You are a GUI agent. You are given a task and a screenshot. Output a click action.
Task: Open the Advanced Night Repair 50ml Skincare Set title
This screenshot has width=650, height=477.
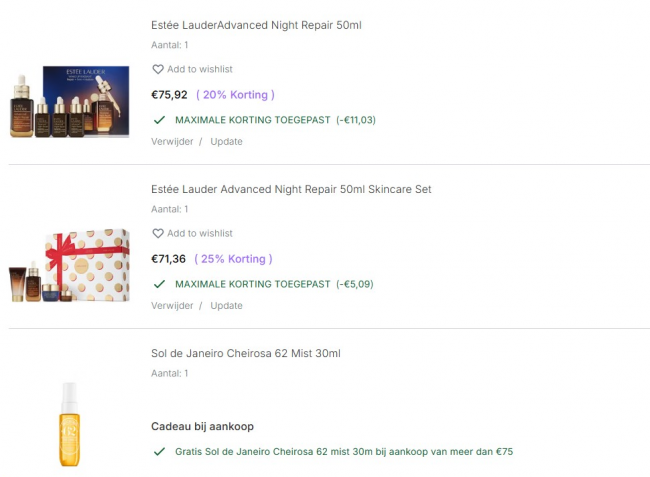point(291,189)
